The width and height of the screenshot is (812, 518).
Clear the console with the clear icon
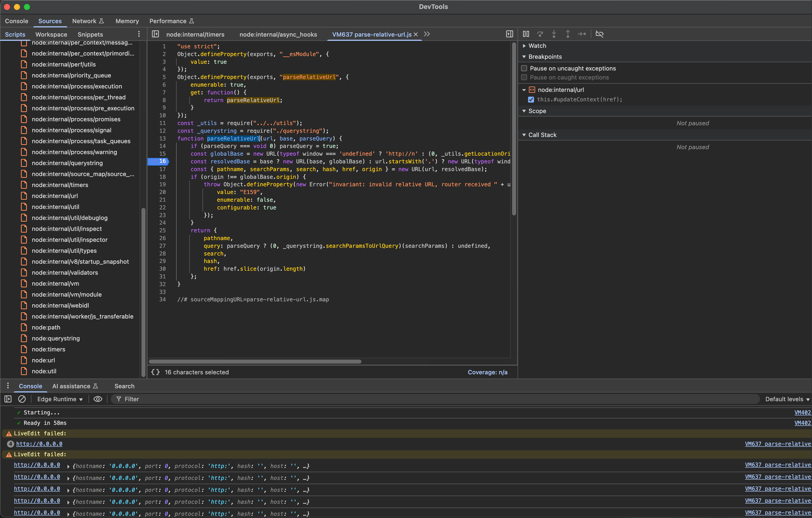point(22,399)
